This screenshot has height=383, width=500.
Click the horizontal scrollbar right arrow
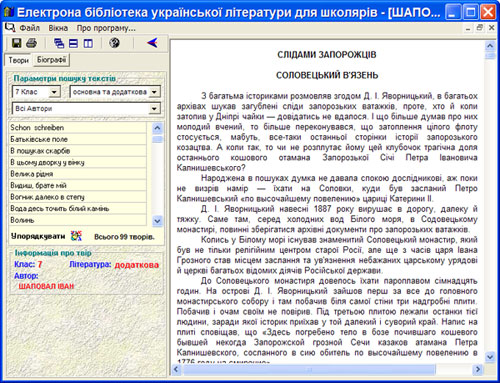478,369
